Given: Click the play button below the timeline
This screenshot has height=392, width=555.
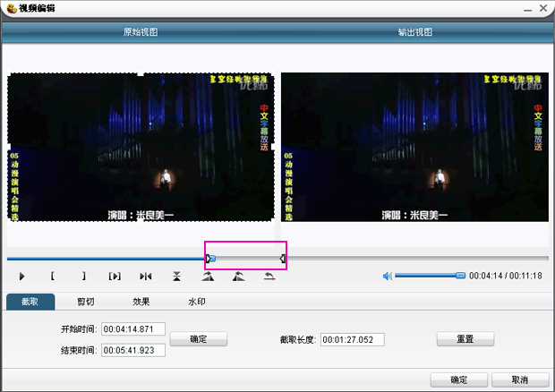Looking at the screenshot, I should pyautogui.click(x=22, y=277).
